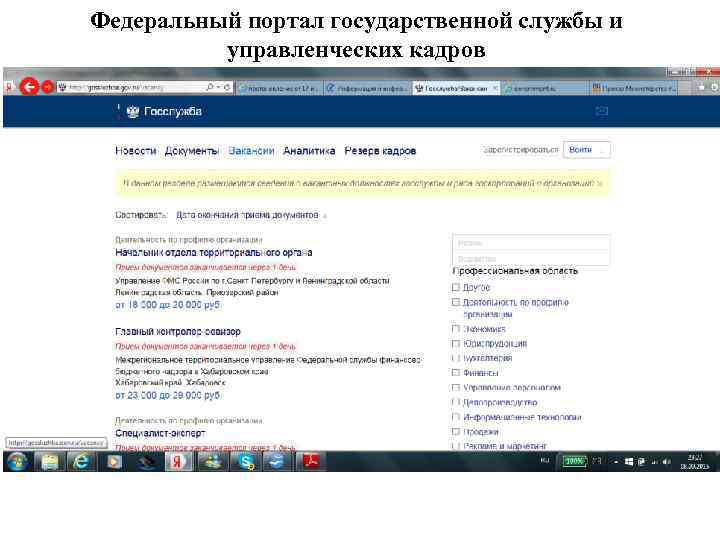Click the Госслужба eagle logo in header
The image size is (720, 540).
133,112
